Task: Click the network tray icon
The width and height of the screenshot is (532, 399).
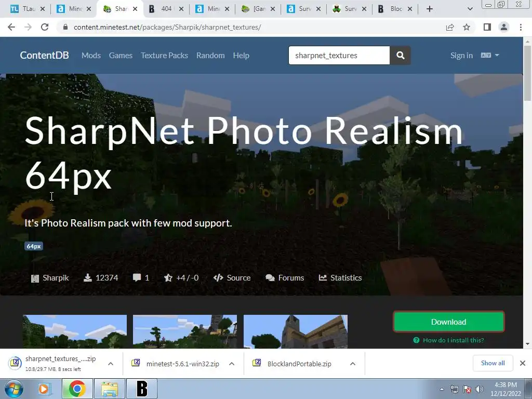Action: (454, 389)
